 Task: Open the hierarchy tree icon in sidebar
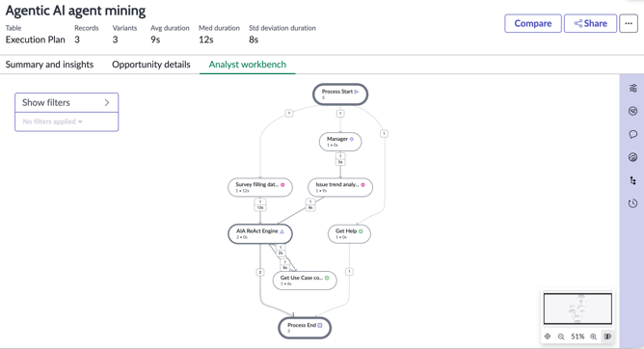[x=632, y=180]
